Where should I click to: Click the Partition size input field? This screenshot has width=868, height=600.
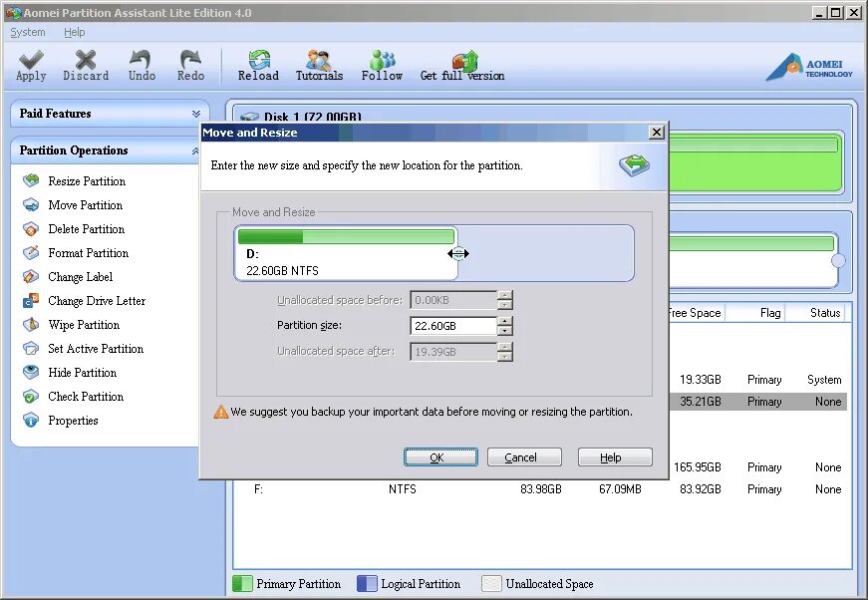click(x=453, y=326)
